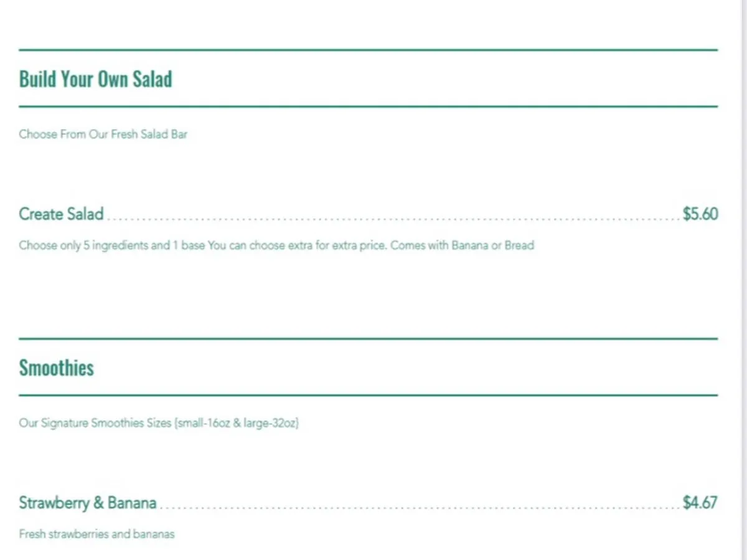
Task: Click the "Comes with Banana or Bread" text
Action: point(462,245)
